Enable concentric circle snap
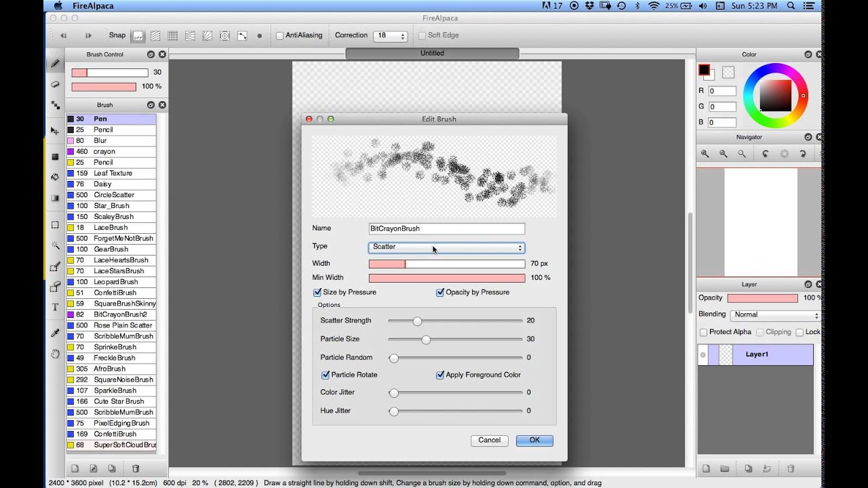 [x=224, y=36]
